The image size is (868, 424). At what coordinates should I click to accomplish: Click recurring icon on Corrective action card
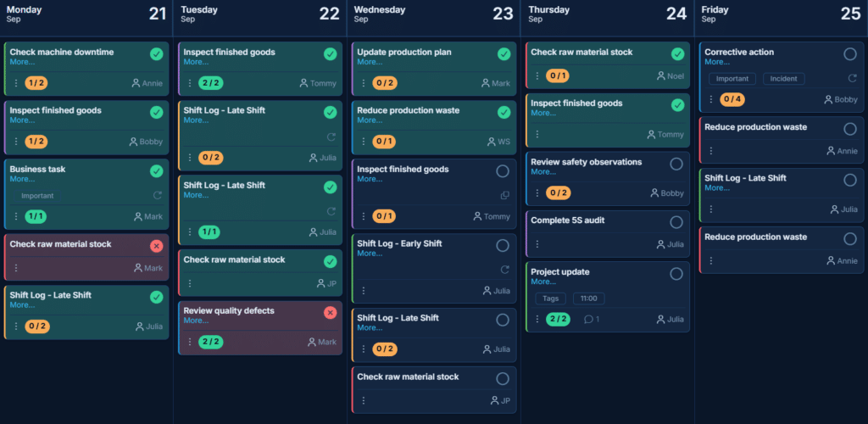(x=853, y=79)
